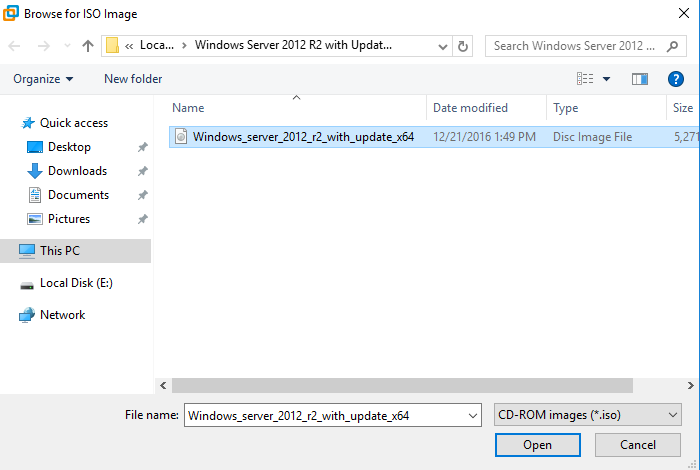Open the view options dropdown arrow
This screenshot has width=700, height=470.
pos(606,79)
